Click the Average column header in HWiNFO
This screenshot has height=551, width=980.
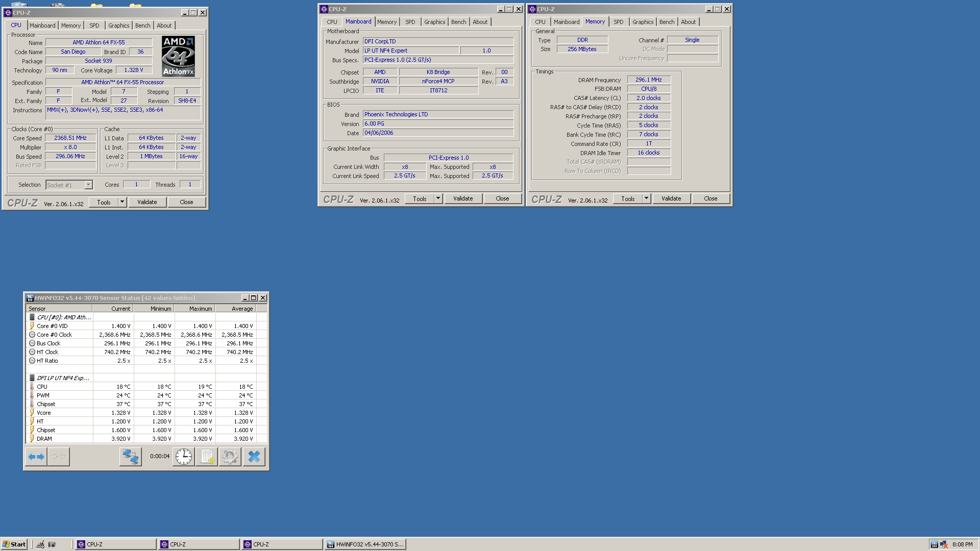point(235,309)
